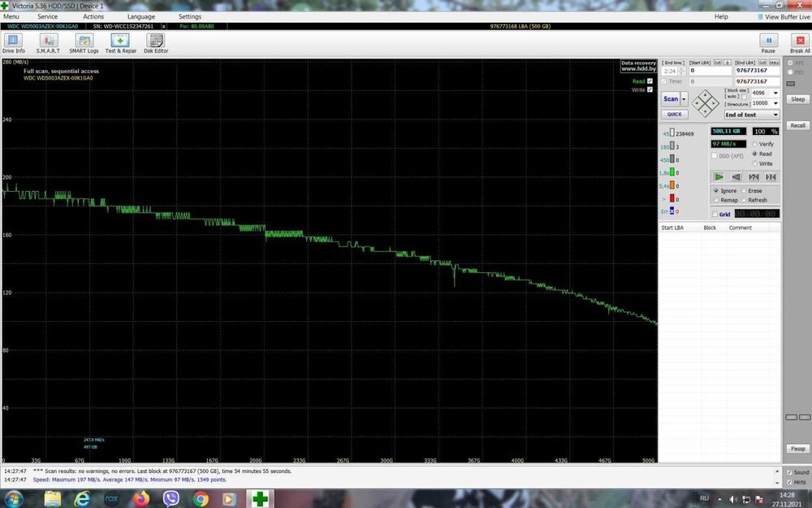
Task: Click the Cur button beside End LBA
Action: [x=762, y=63]
